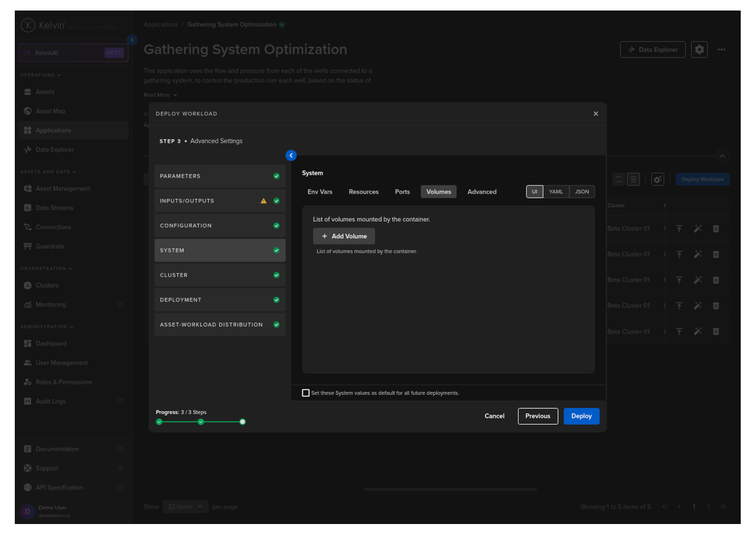Viewport: 756px width, 535px height.
Task: Open the three-dots more options menu
Action: tap(721, 50)
